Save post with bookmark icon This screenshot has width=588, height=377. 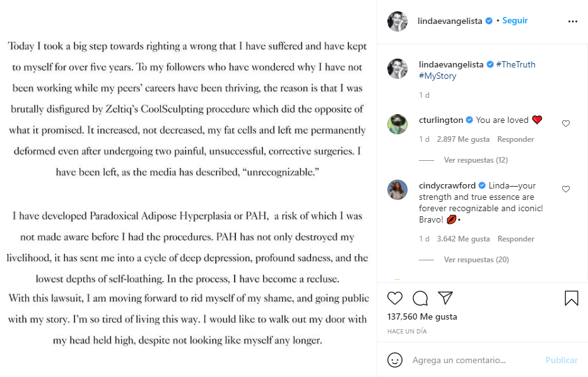click(571, 298)
